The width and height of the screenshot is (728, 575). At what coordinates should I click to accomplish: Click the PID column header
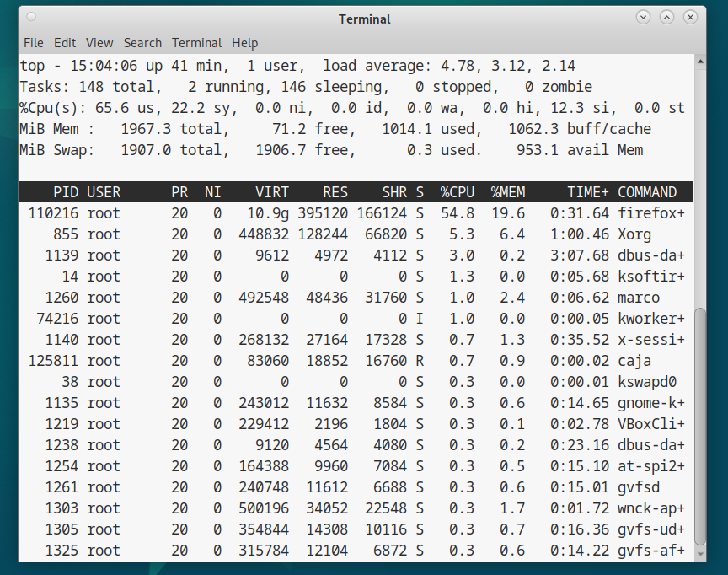point(66,192)
